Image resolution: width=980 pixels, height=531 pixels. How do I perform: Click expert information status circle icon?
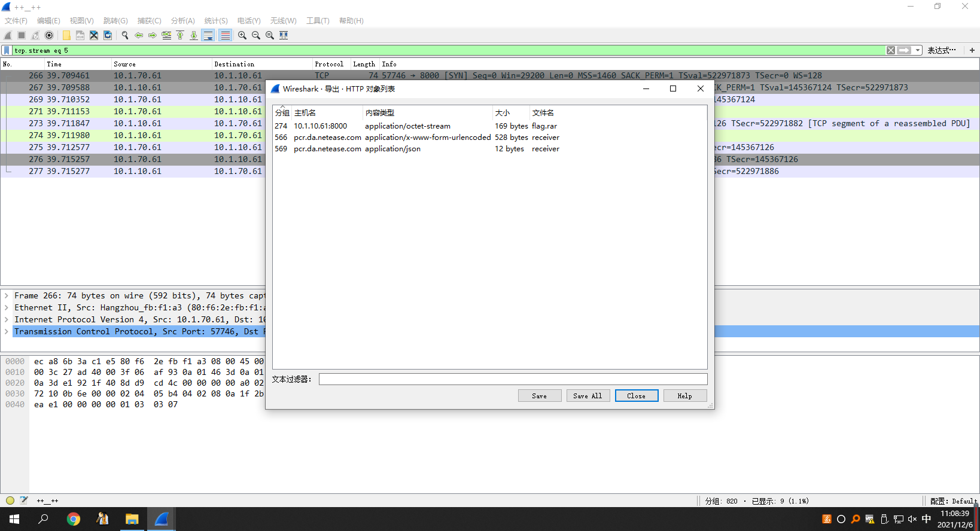point(10,501)
